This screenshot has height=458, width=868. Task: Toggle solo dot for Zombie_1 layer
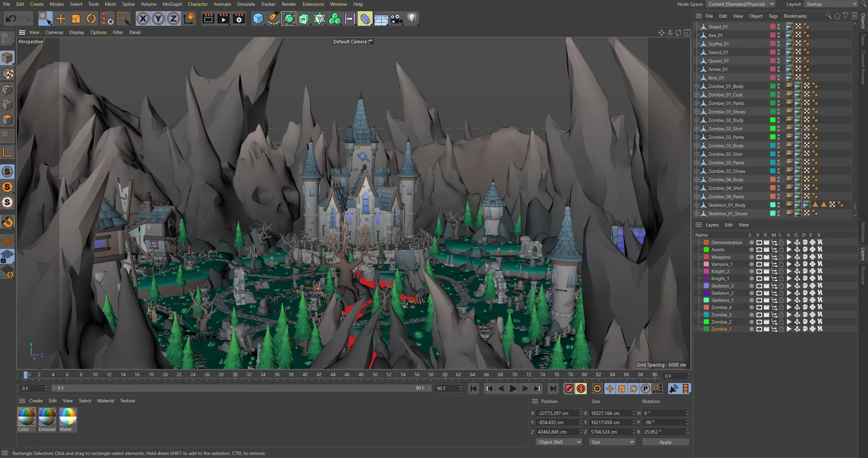click(751, 329)
